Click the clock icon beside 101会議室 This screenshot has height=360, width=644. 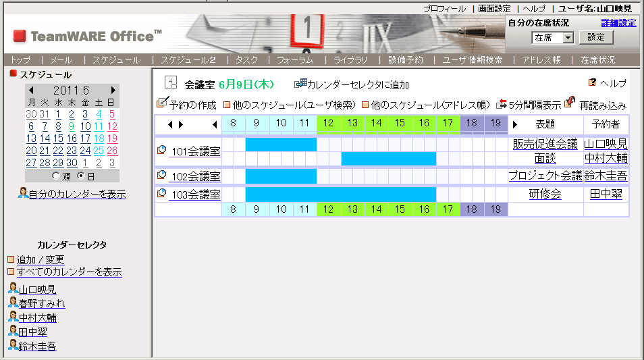pos(161,150)
